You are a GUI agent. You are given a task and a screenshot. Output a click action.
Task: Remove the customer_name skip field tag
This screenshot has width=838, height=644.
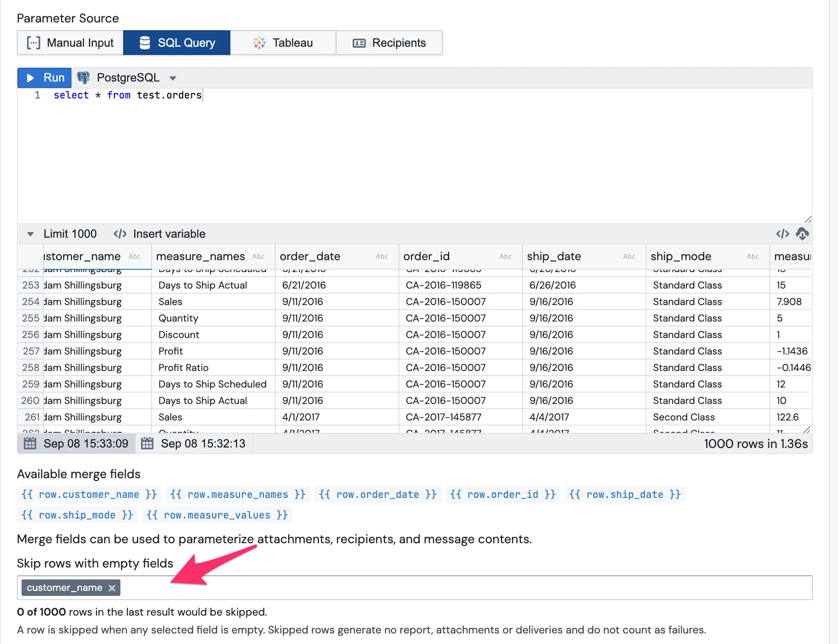[112, 588]
